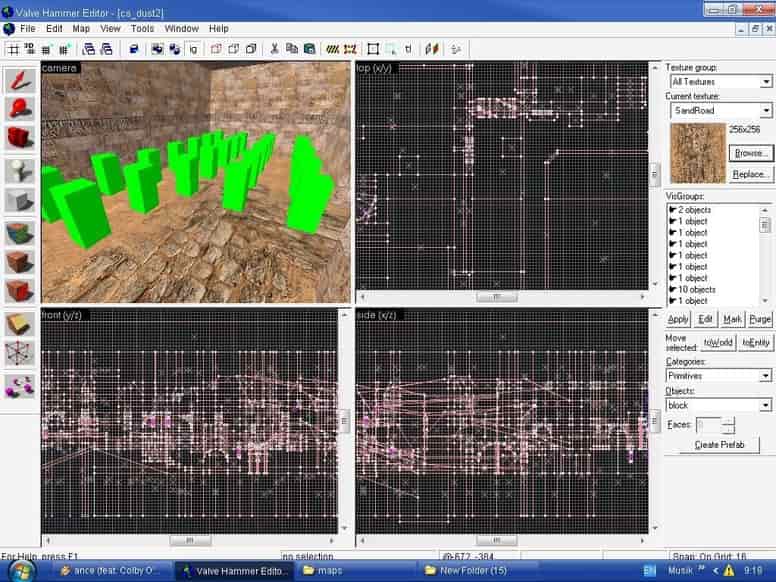Click the scissors Cut icon

(x=274, y=48)
